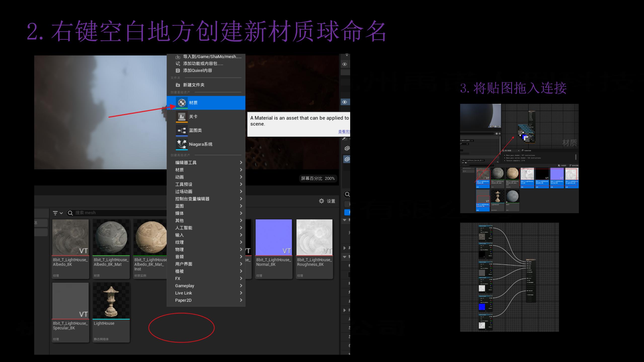The width and height of the screenshot is (644, 362).
Task: Switch to Substrate tab in material editor
Action: tap(526, 151)
